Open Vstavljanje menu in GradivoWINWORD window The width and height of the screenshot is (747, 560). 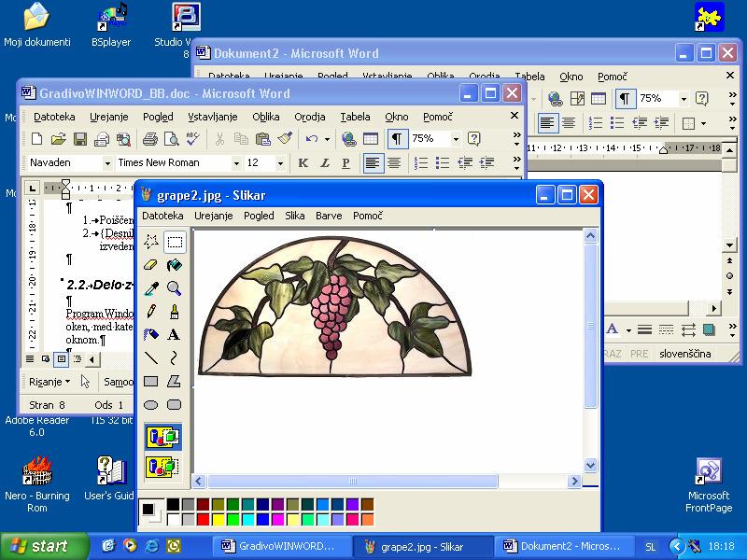click(x=213, y=117)
